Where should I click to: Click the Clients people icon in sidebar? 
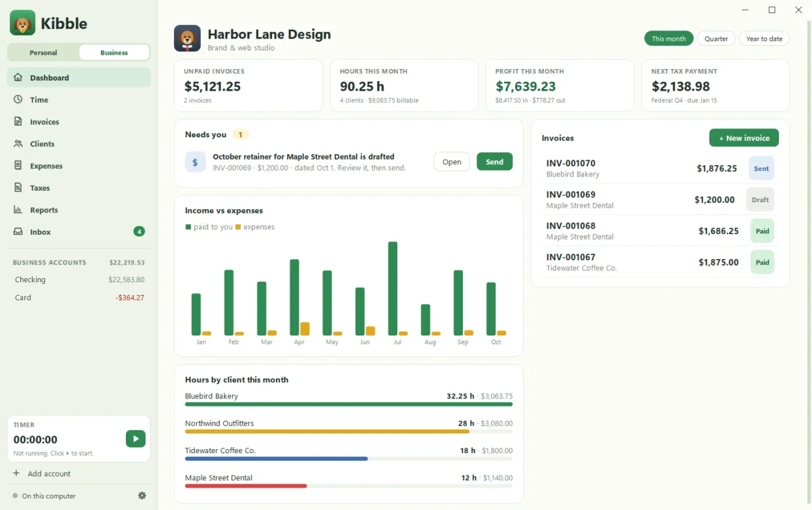(18, 143)
